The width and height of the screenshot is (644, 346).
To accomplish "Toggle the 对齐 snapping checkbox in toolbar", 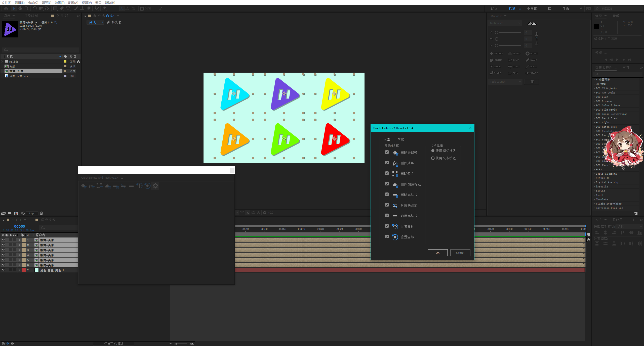I will point(142,9).
